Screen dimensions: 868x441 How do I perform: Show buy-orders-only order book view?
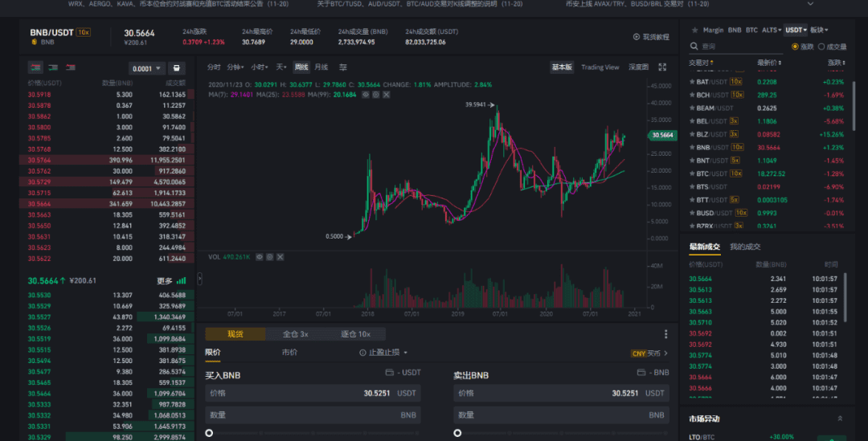click(53, 67)
